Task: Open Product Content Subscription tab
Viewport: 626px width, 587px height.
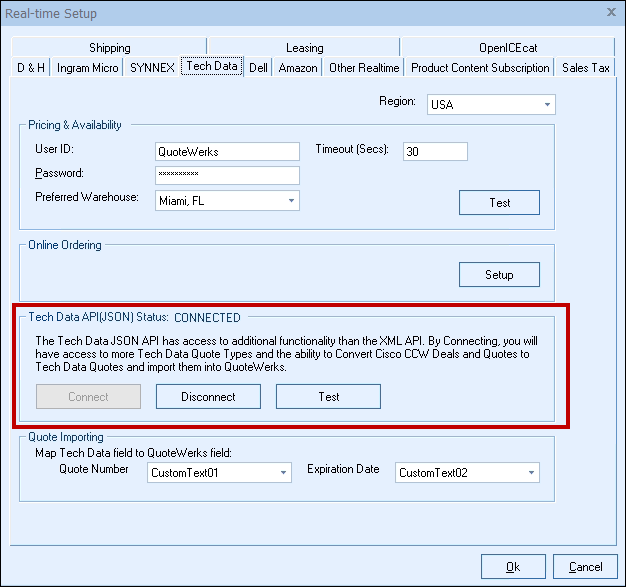Action: point(480,67)
